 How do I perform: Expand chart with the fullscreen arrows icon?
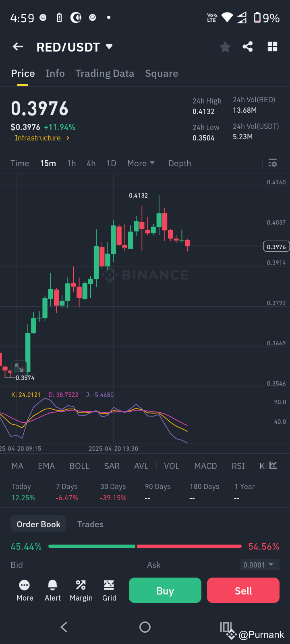pos(19,367)
